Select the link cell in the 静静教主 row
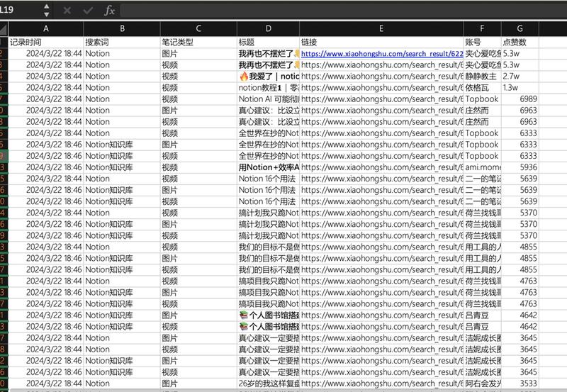Viewport: 567px width, 392px height. click(x=381, y=77)
